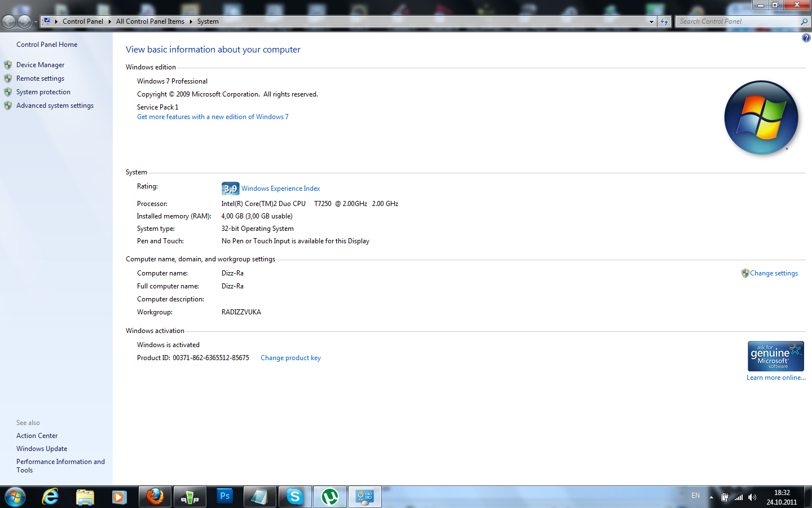This screenshot has width=812, height=508.
Task: Click the Intel(R) Core(TM)2 Duo CPU processor value
Action: pos(310,204)
